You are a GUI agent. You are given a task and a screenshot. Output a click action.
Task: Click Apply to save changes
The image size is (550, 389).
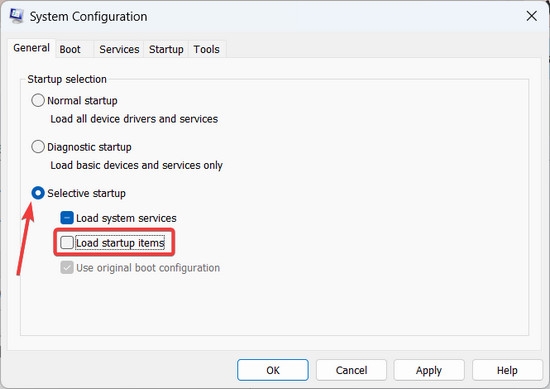click(x=429, y=370)
